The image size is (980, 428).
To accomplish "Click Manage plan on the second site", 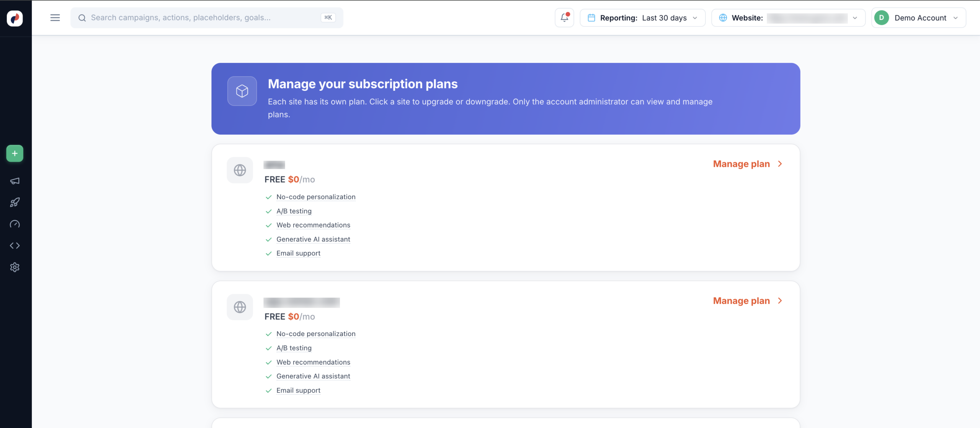I will (x=741, y=301).
